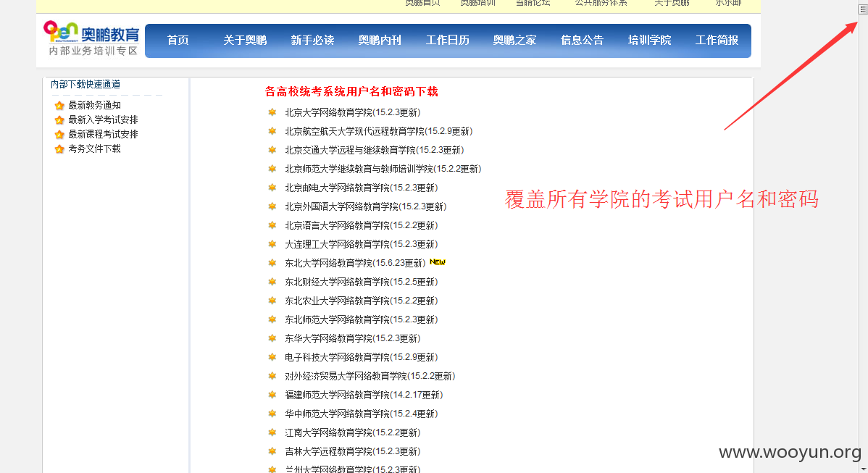Open 华中师范大学网络教育学院 link

[362, 414]
